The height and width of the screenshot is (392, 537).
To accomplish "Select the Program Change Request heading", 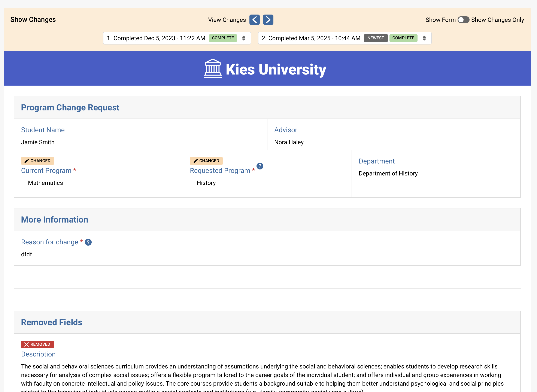I will [70, 107].
